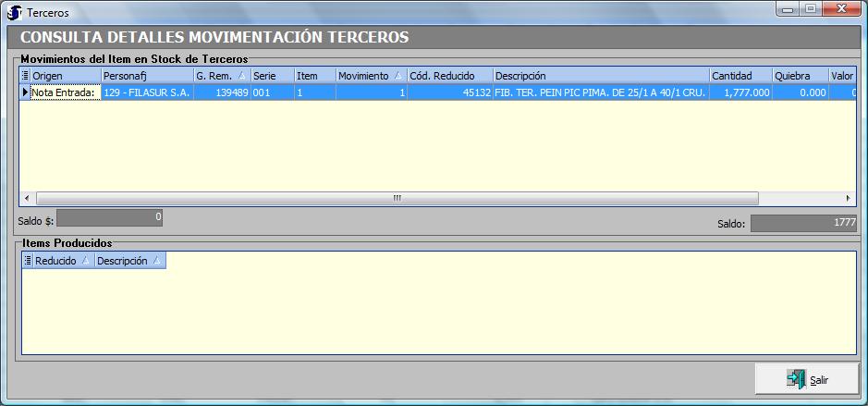
Task: Sort by the Personafj column header
Action: 146,76
